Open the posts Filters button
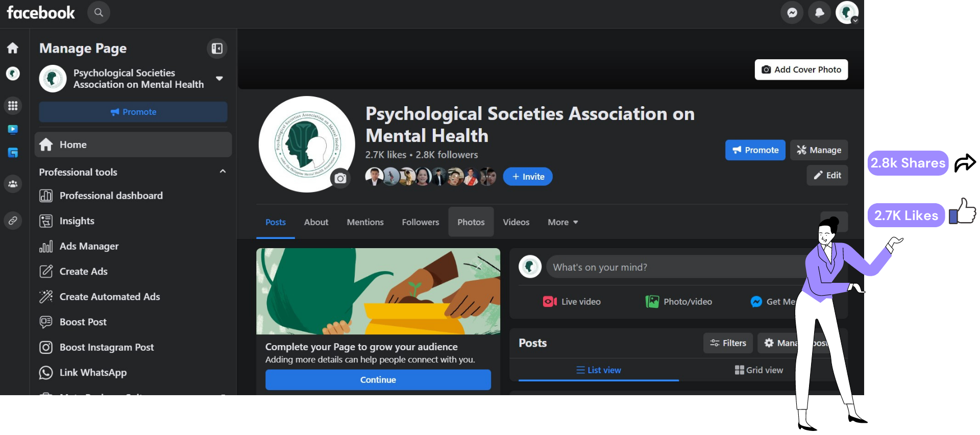 [728, 343]
